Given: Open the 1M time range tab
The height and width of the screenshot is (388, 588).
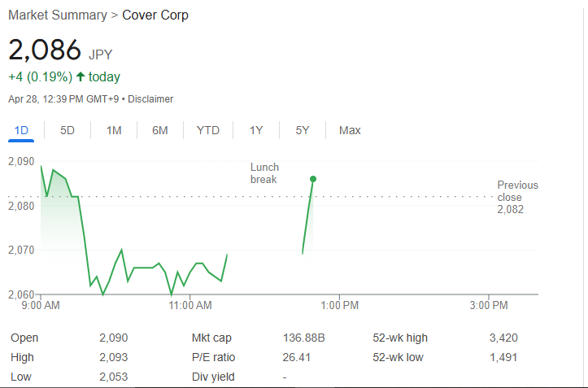Looking at the screenshot, I should pos(114,130).
